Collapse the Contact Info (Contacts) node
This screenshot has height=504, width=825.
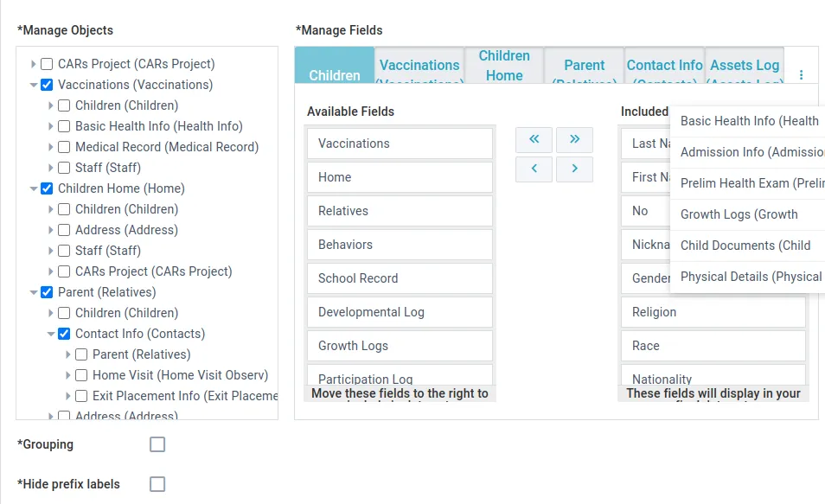51,334
